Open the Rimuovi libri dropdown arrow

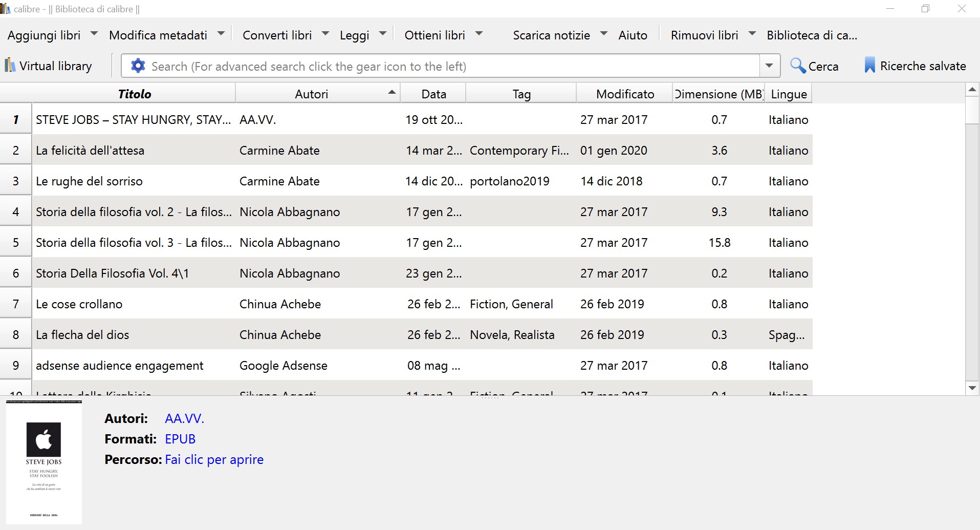[752, 34]
